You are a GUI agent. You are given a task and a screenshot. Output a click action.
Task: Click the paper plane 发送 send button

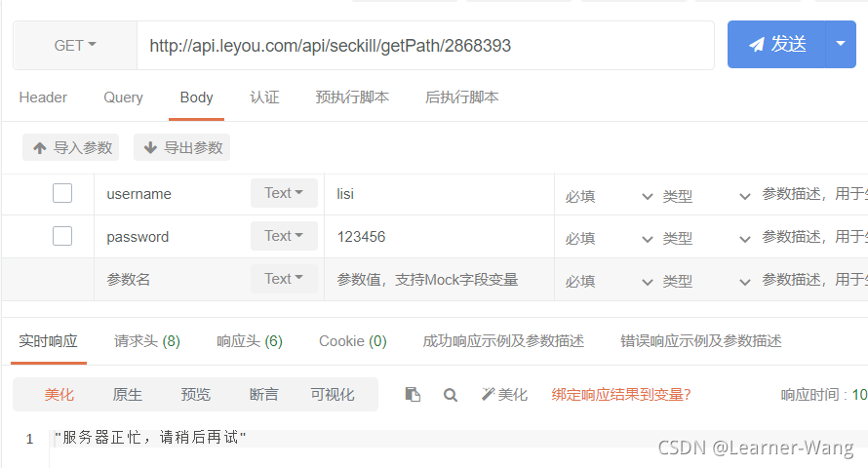click(776, 44)
